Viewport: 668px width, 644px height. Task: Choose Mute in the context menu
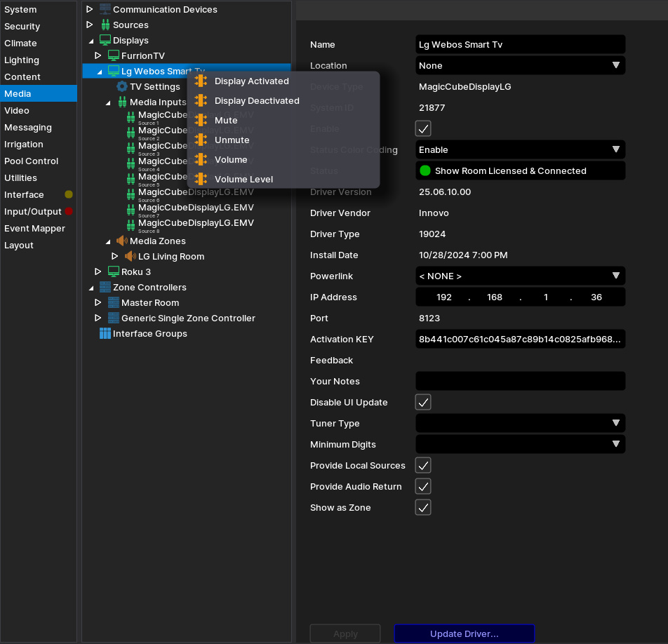coord(283,120)
